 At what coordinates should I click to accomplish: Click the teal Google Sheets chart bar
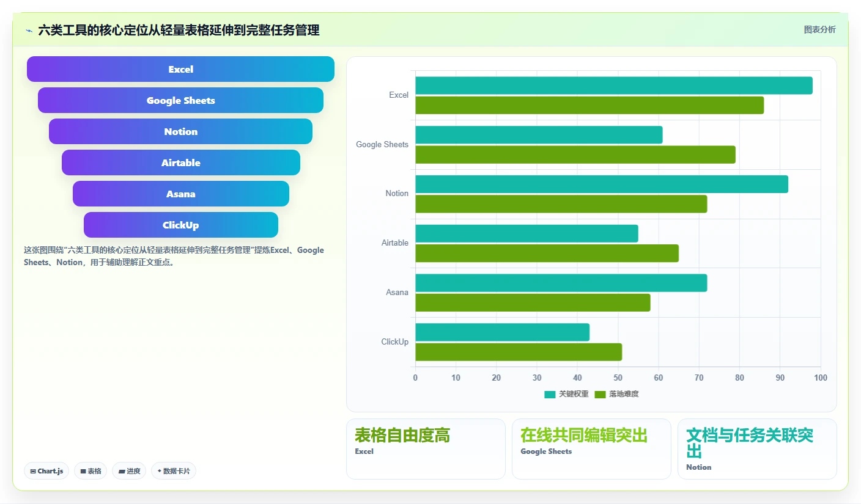click(539, 134)
